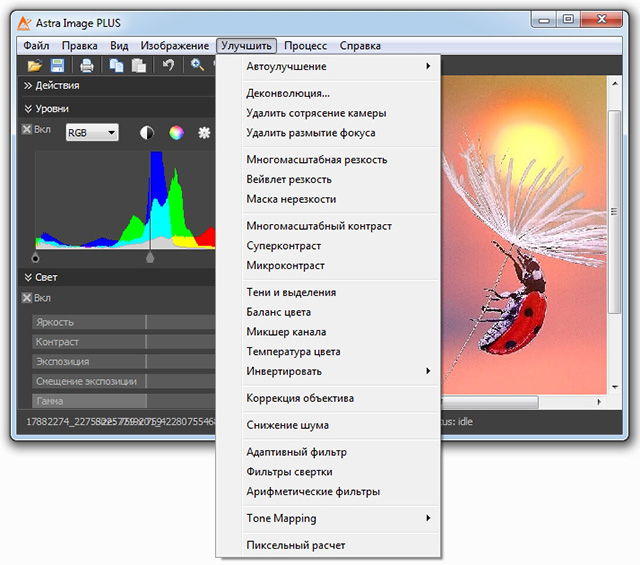Click the gear settings icon in Уровни
The image size is (640, 565).
[205, 132]
